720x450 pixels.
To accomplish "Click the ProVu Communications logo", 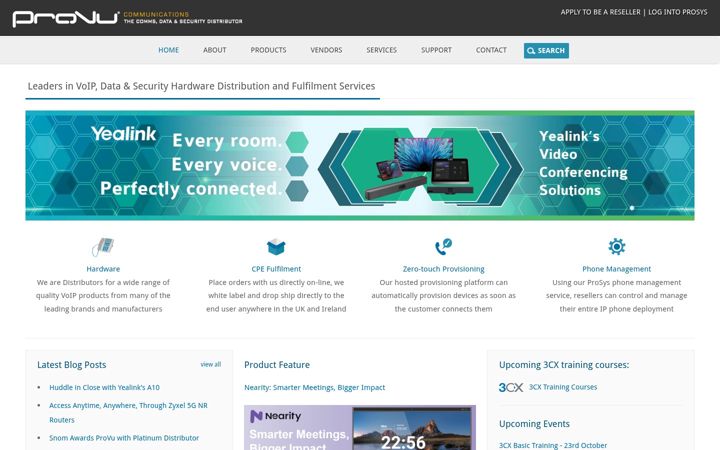I will pyautogui.click(x=127, y=18).
